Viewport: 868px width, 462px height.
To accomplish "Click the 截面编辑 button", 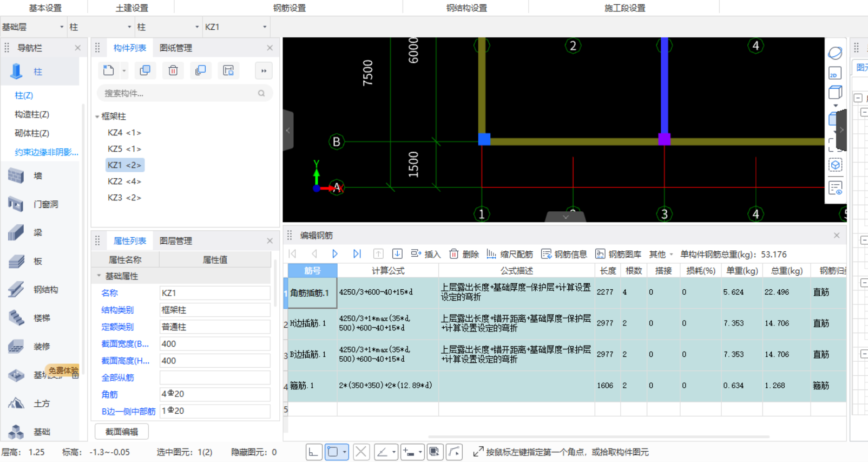I will (122, 432).
